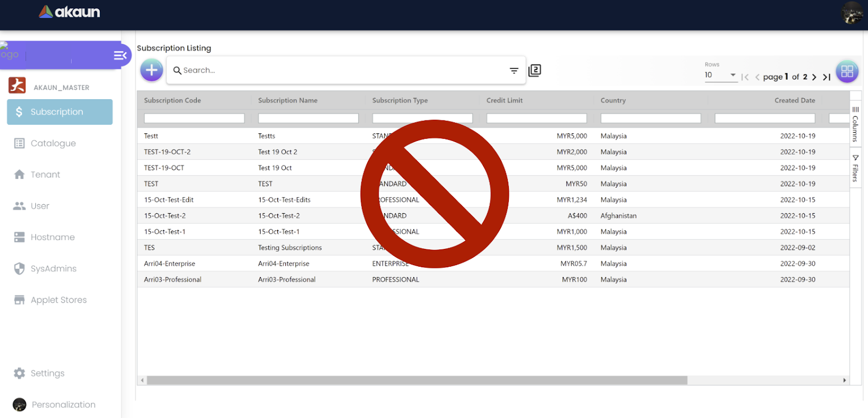Collapse the sidebar using the menu icon
This screenshot has height=418, width=868.
click(120, 55)
